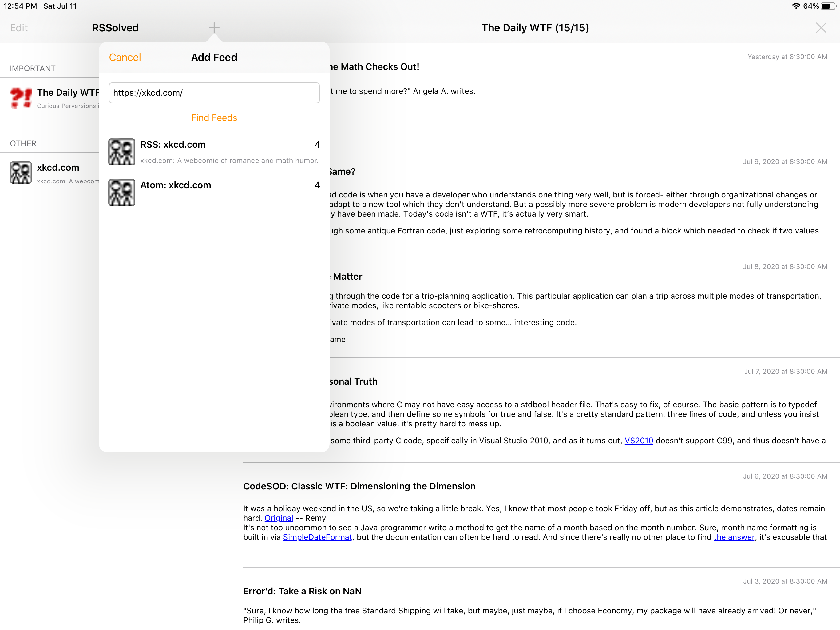Tap the plus add feed icon

[x=214, y=28]
